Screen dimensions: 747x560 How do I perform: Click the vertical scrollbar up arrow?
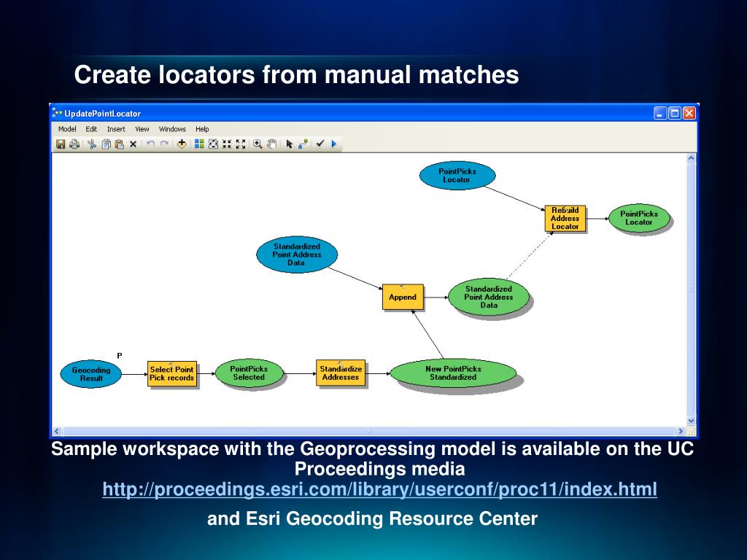(x=692, y=158)
